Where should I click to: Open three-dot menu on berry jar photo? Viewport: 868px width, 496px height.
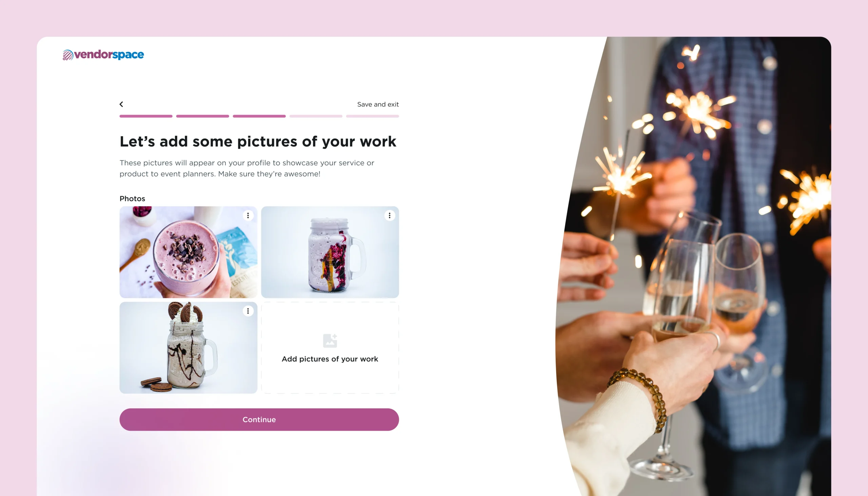[x=389, y=215]
